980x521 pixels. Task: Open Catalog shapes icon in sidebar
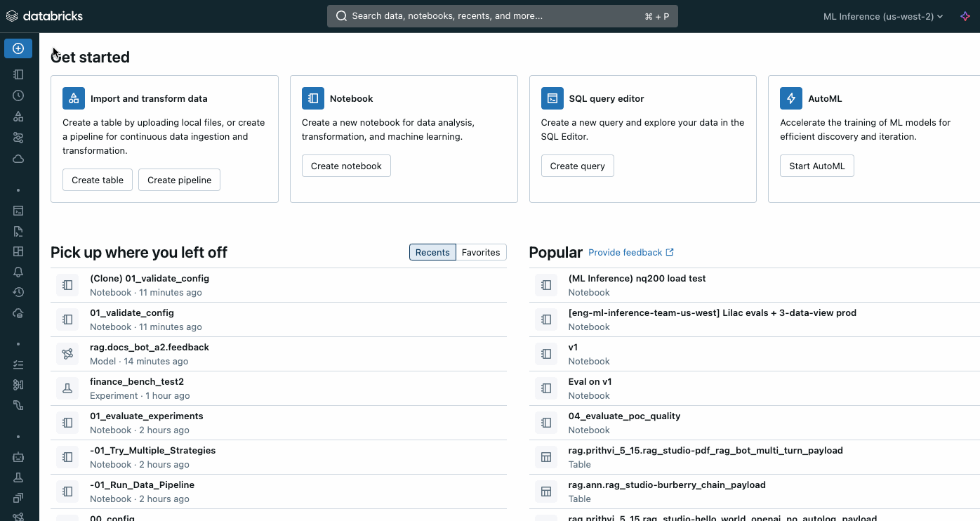click(18, 117)
